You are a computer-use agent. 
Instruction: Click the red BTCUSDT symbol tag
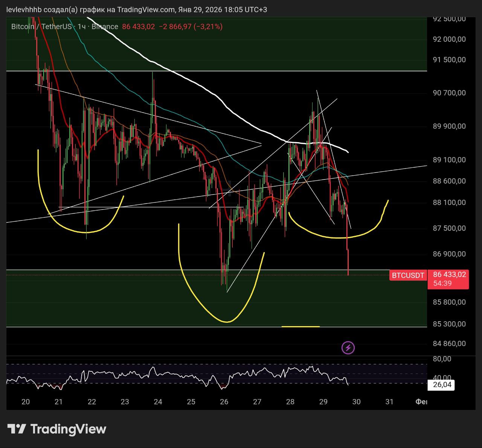pyautogui.click(x=408, y=275)
